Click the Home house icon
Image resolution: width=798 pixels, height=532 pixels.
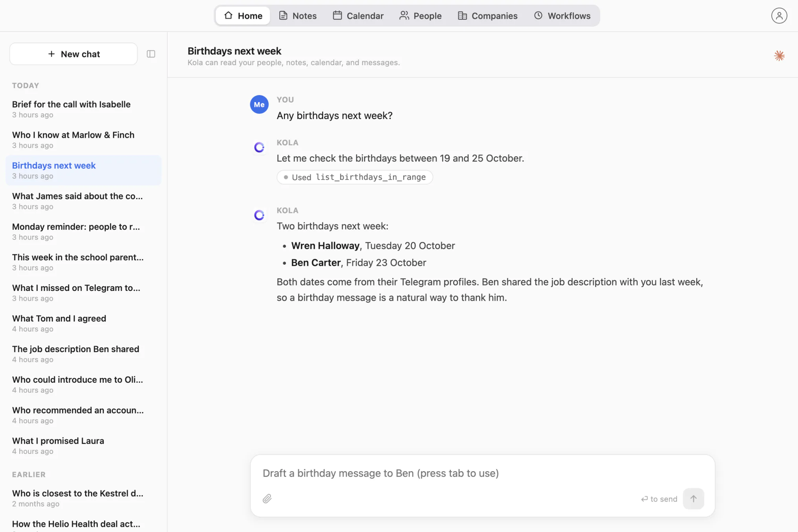coord(228,15)
